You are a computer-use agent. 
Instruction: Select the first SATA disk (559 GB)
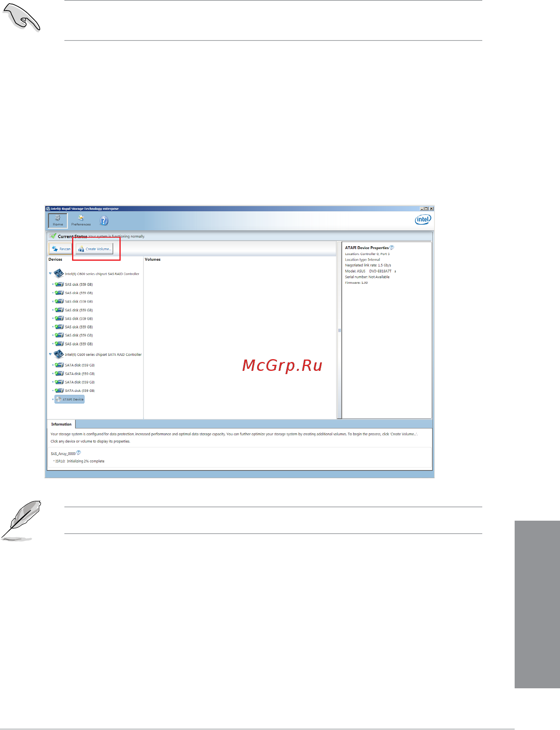tap(75, 365)
